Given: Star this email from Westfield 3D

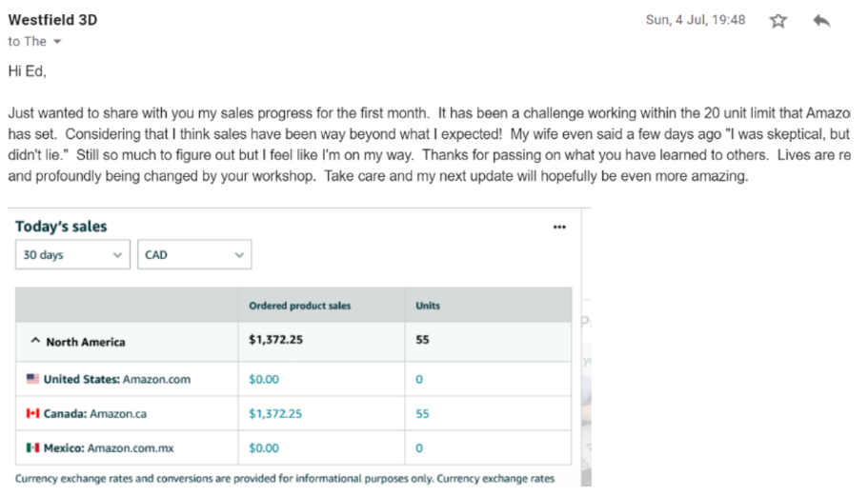Looking at the screenshot, I should click(778, 21).
